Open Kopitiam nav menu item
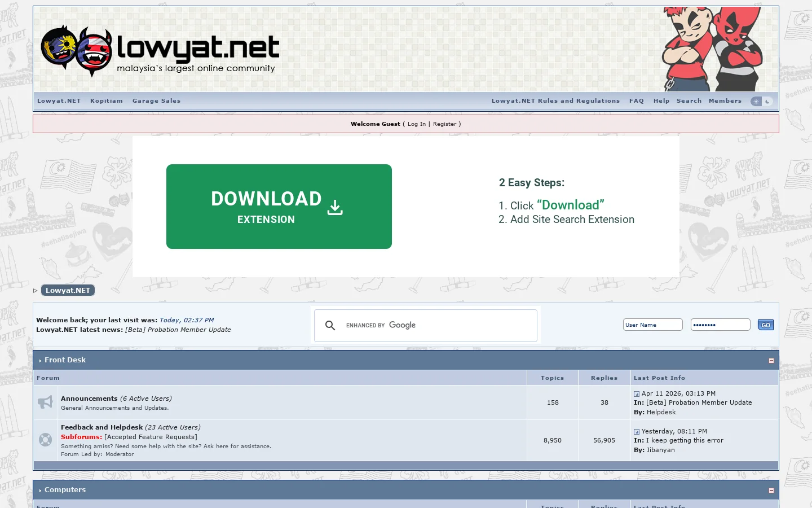The width and height of the screenshot is (812, 508). (x=107, y=101)
